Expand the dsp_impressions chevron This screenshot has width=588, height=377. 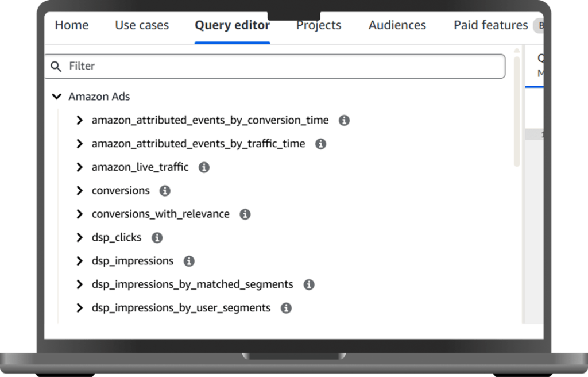(79, 261)
